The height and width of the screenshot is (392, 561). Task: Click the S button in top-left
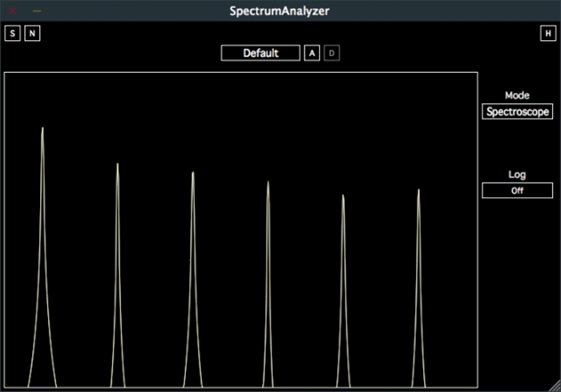[12, 33]
